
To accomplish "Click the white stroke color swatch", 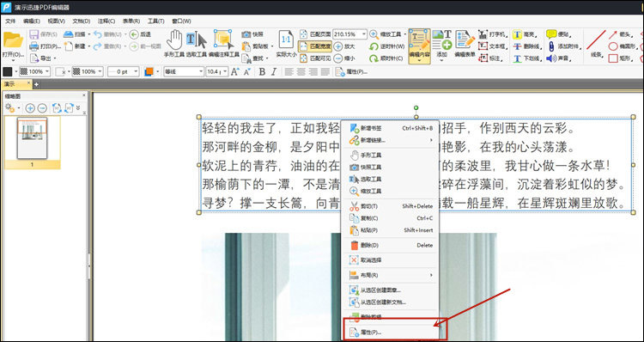I will pyautogui.click(x=60, y=71).
